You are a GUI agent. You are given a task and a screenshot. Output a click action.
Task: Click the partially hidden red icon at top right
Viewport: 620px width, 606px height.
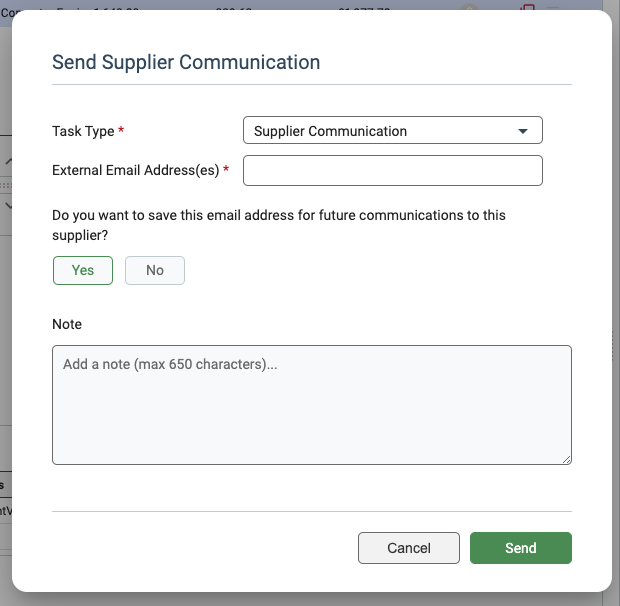click(527, 8)
